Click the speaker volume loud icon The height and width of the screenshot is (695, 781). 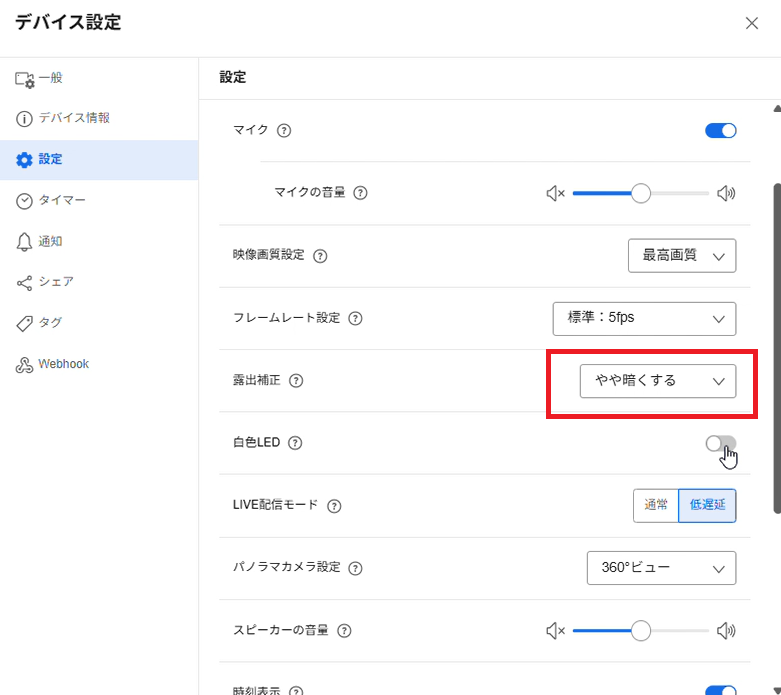pos(726,631)
